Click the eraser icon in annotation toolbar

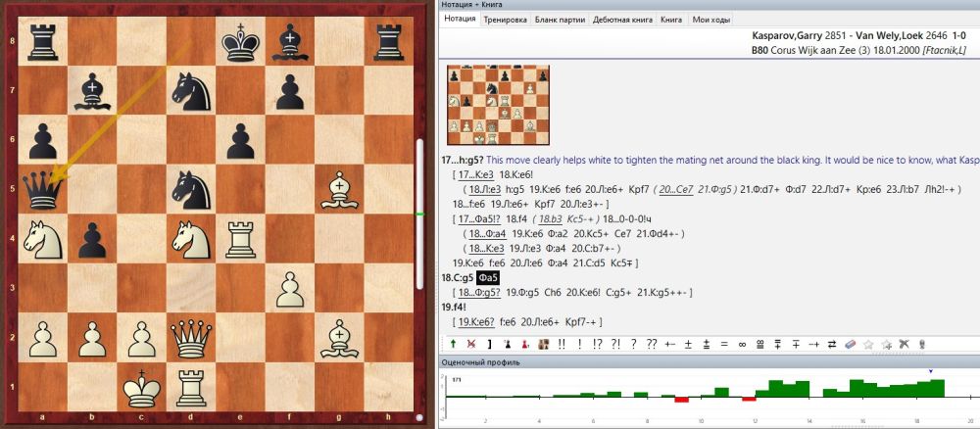click(x=849, y=344)
